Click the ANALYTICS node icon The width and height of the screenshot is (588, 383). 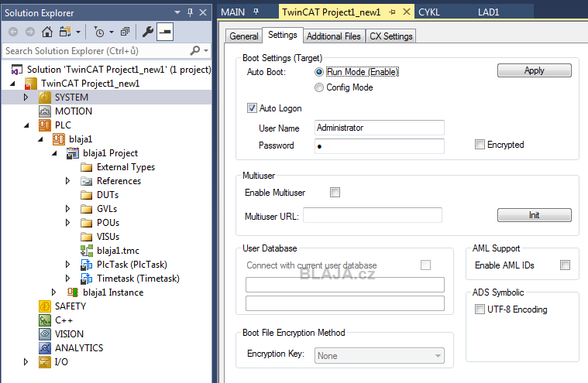(x=45, y=348)
